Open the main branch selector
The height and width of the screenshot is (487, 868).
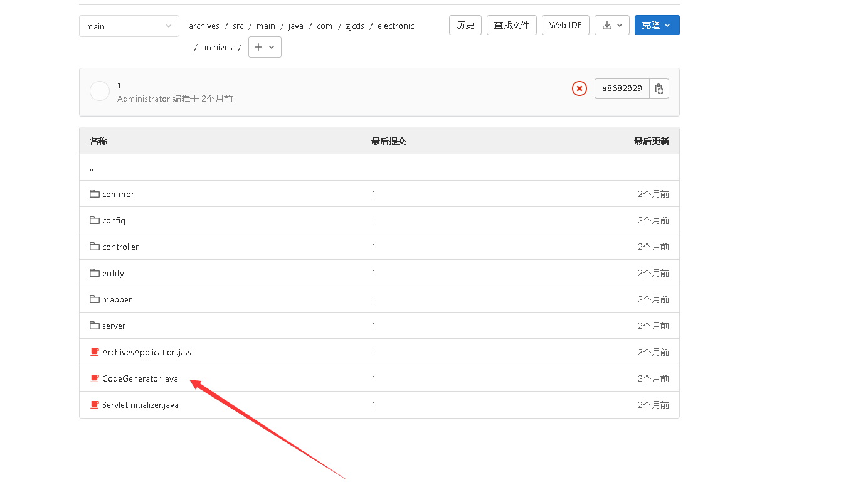(129, 26)
